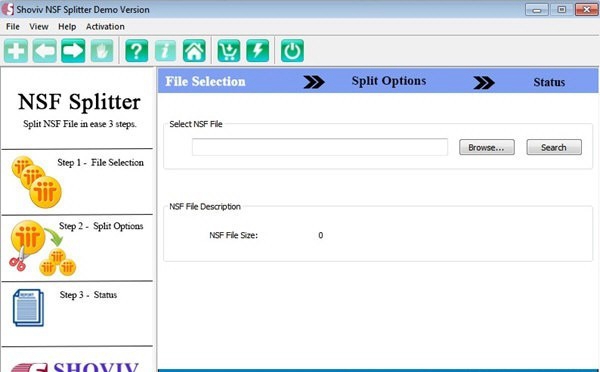
Task: Click the left arrow Back toolbar icon
Action: point(45,51)
